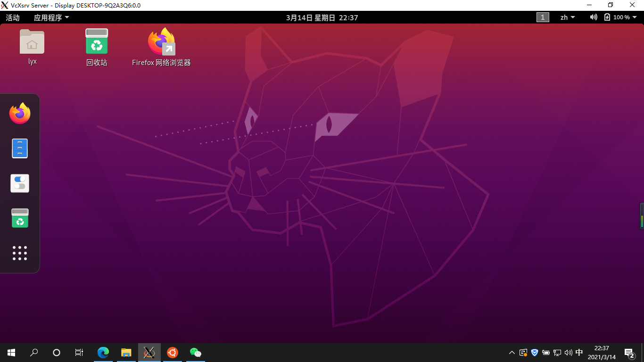This screenshot has width=644, height=362.
Task: Click the Windows Start button
Action: (10, 352)
